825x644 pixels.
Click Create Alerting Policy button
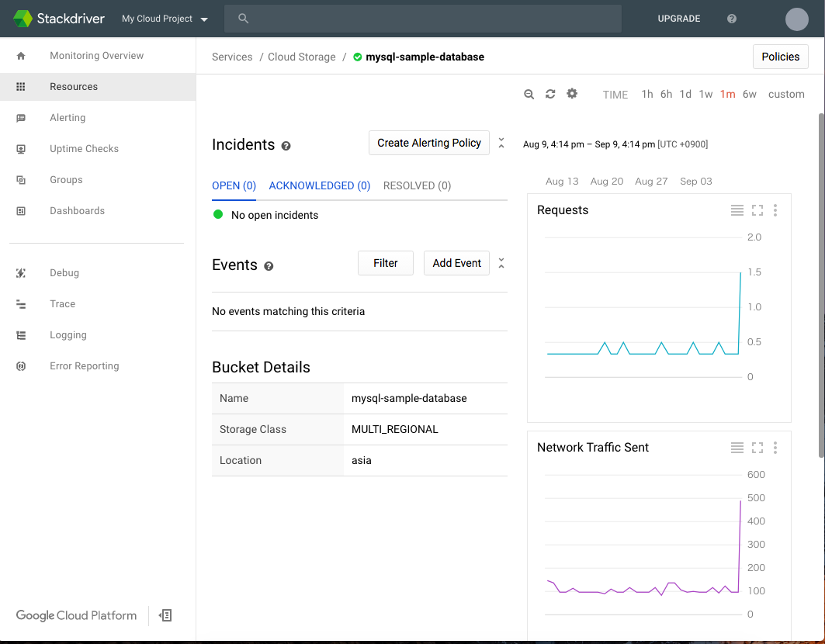[429, 143]
